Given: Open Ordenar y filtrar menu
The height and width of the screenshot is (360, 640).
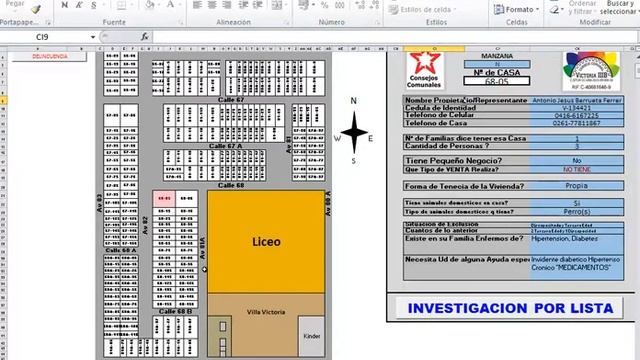Looking at the screenshot, I should click(582, 7).
